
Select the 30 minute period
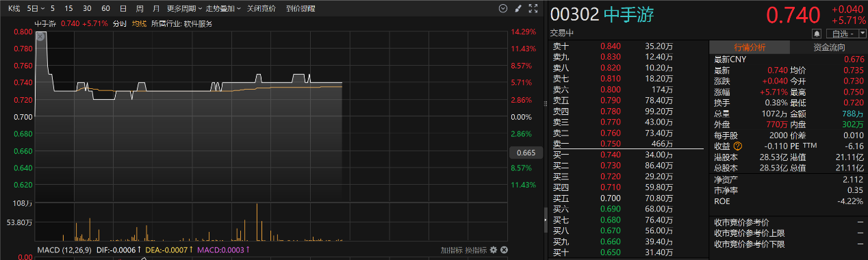click(x=87, y=8)
